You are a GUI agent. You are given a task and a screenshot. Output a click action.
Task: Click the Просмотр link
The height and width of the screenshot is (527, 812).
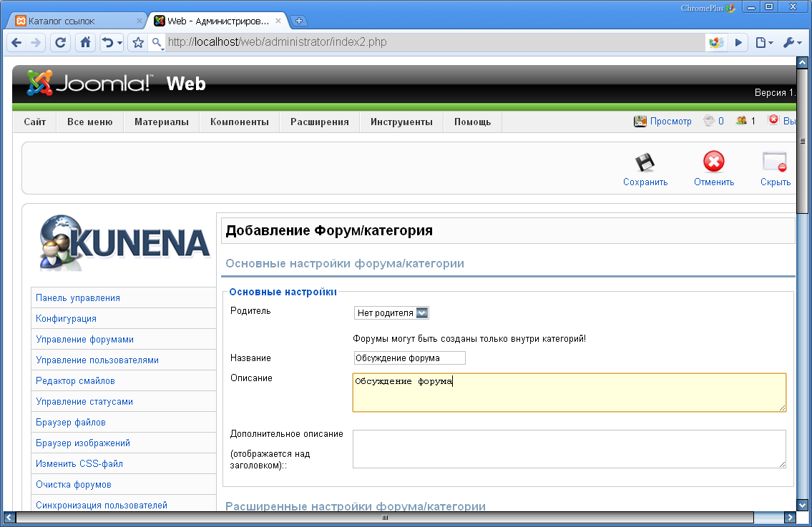[x=670, y=121]
